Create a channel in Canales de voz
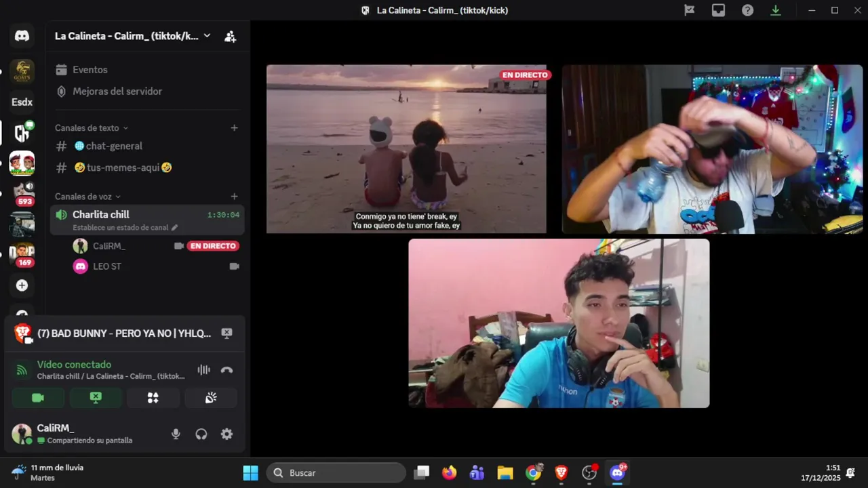 point(234,197)
